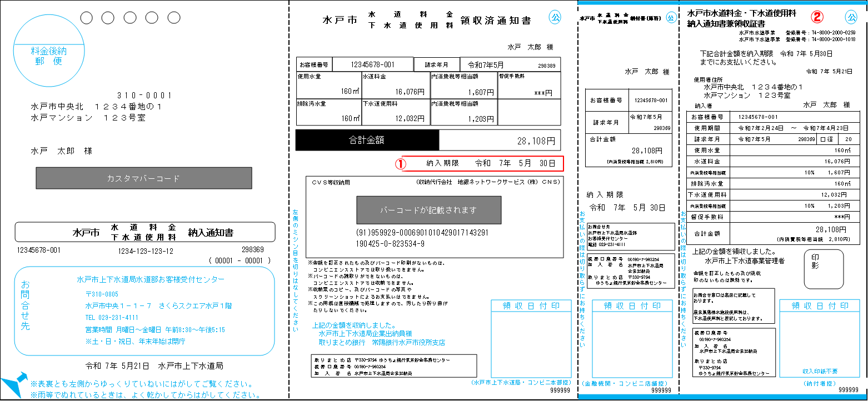Click the leftmost small circle in top row
The image size is (868, 401).
(87, 18)
